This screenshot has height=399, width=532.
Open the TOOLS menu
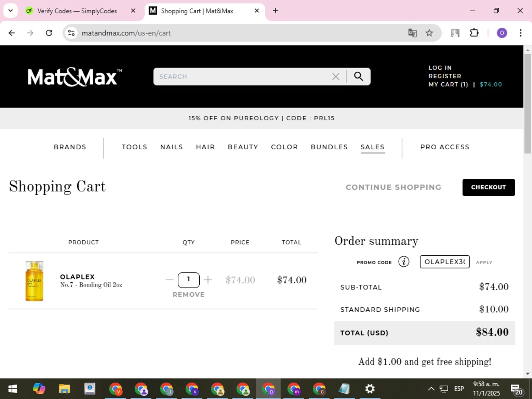pyautogui.click(x=134, y=147)
